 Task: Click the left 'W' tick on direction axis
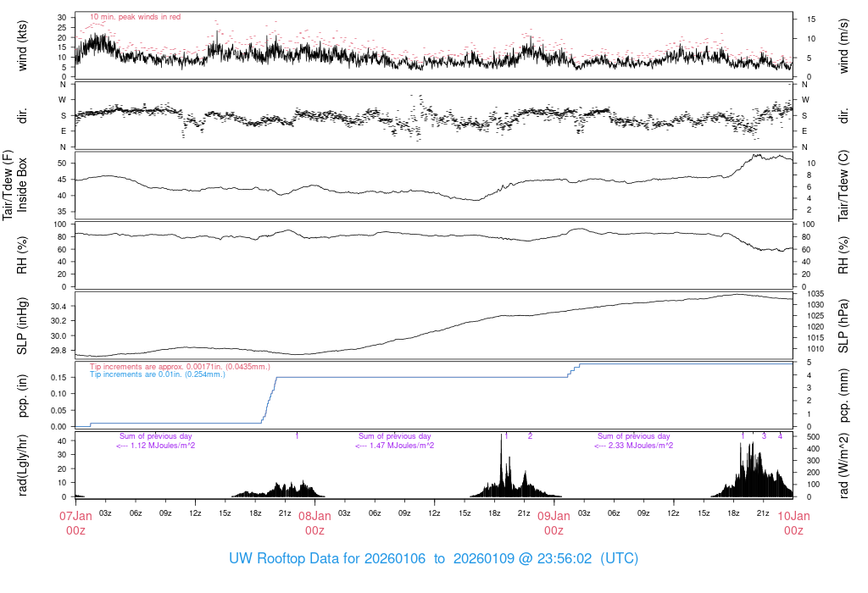[x=63, y=100]
